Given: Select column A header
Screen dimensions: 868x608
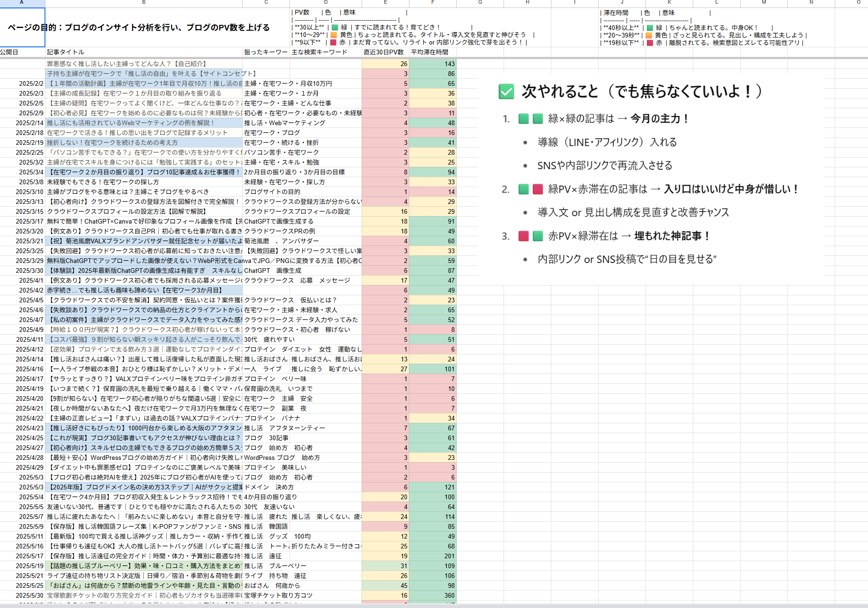Looking at the screenshot, I should [22, 3].
